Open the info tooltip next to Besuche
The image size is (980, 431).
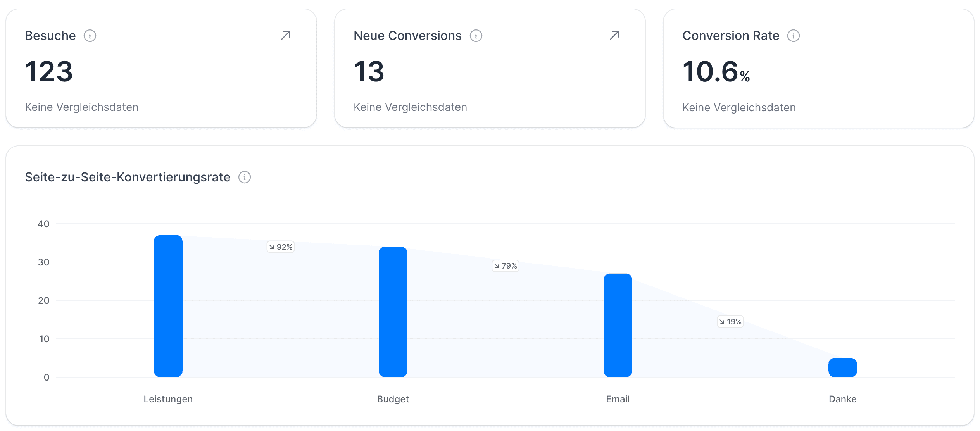pyautogui.click(x=90, y=35)
